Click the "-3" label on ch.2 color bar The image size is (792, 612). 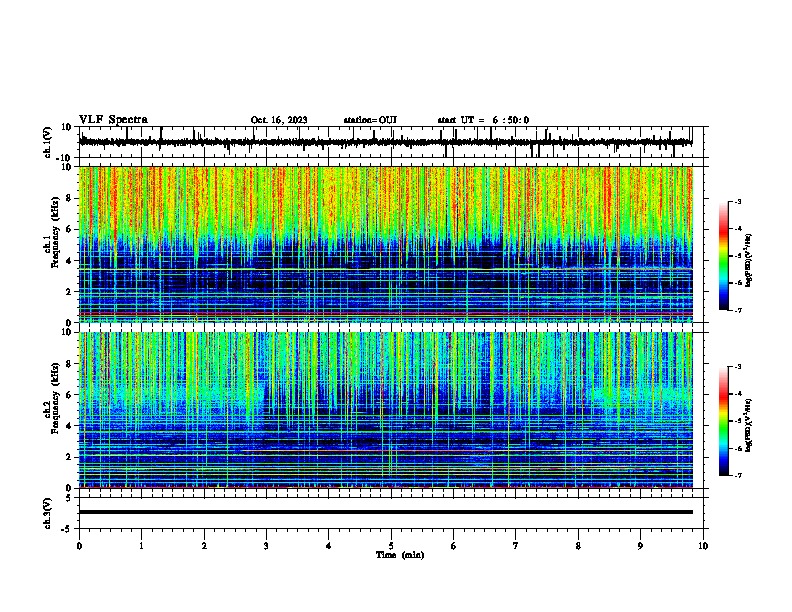pyautogui.click(x=738, y=367)
